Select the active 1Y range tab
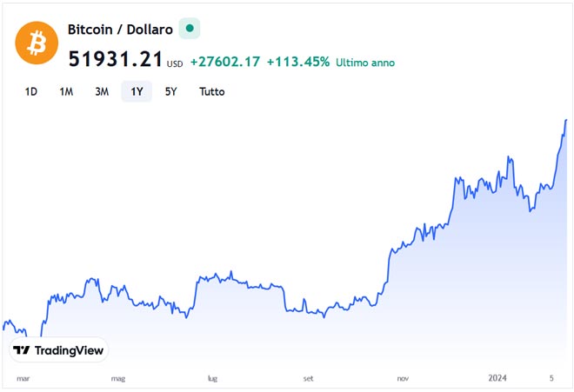 (x=137, y=91)
